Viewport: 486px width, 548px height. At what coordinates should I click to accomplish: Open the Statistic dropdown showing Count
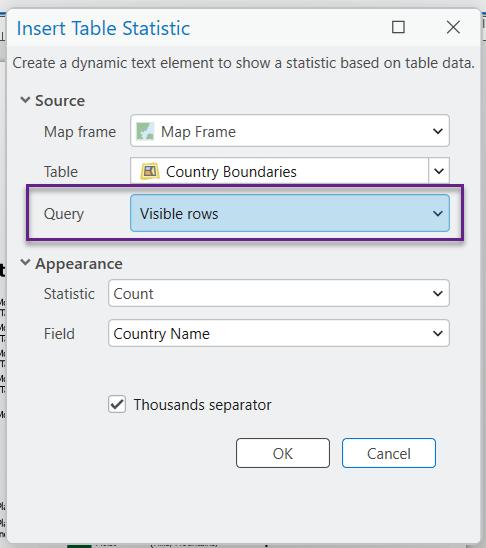point(278,293)
